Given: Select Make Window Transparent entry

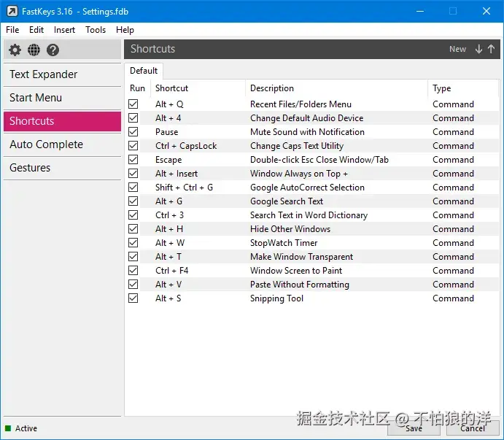Looking at the screenshot, I should point(301,257).
